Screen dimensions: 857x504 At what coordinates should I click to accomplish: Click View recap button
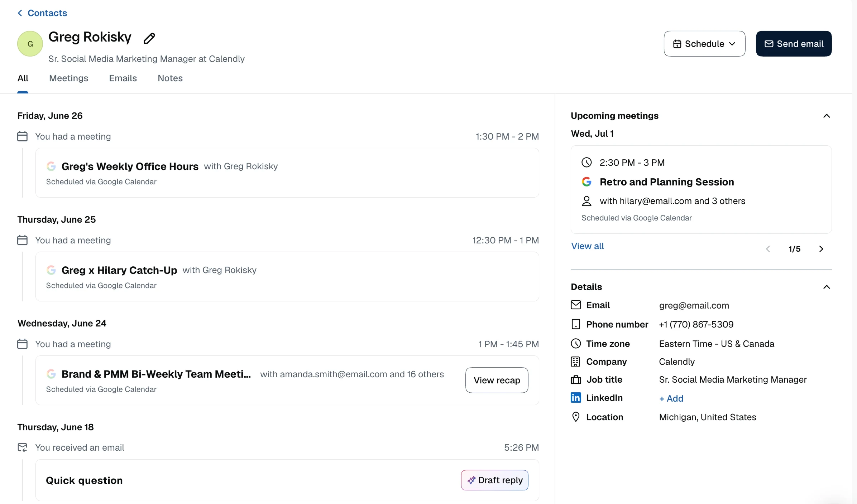click(x=497, y=380)
